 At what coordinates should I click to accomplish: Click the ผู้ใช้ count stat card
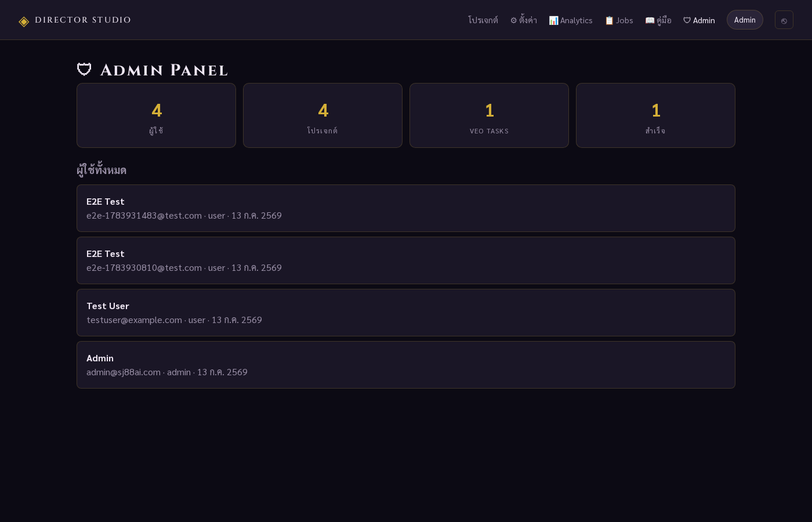click(x=156, y=115)
